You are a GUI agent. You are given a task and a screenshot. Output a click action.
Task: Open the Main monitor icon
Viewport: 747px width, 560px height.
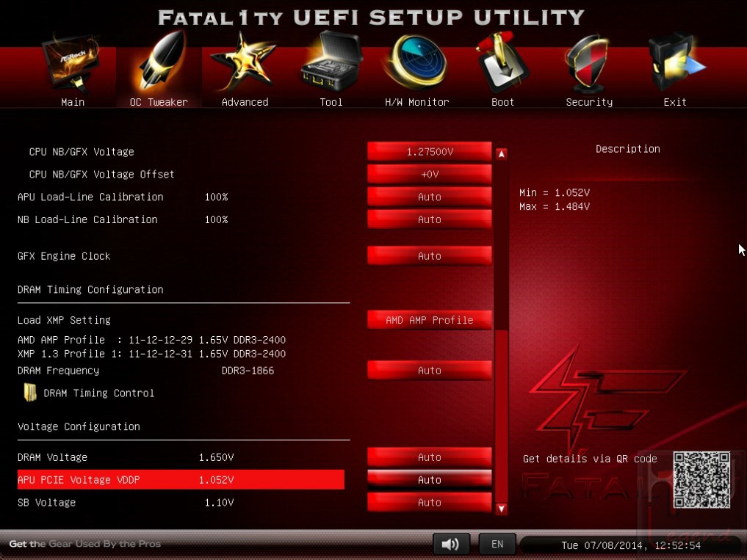[71, 65]
